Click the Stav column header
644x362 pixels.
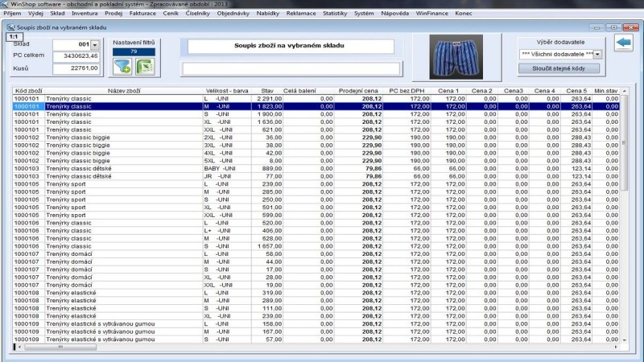(265, 90)
